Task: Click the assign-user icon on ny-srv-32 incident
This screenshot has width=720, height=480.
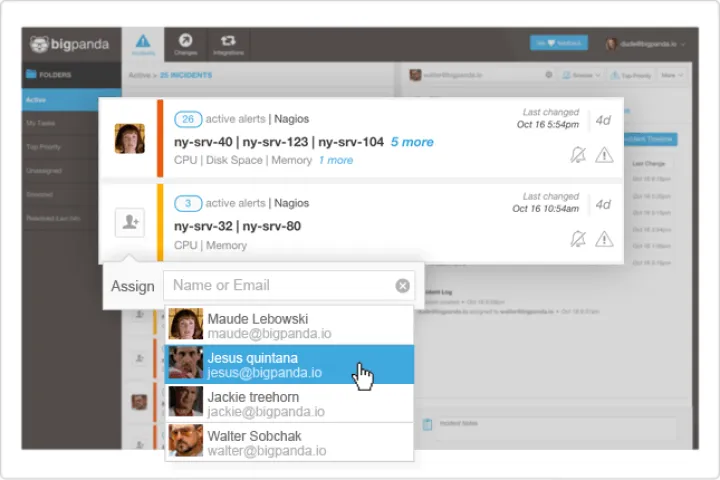Action: click(130, 222)
